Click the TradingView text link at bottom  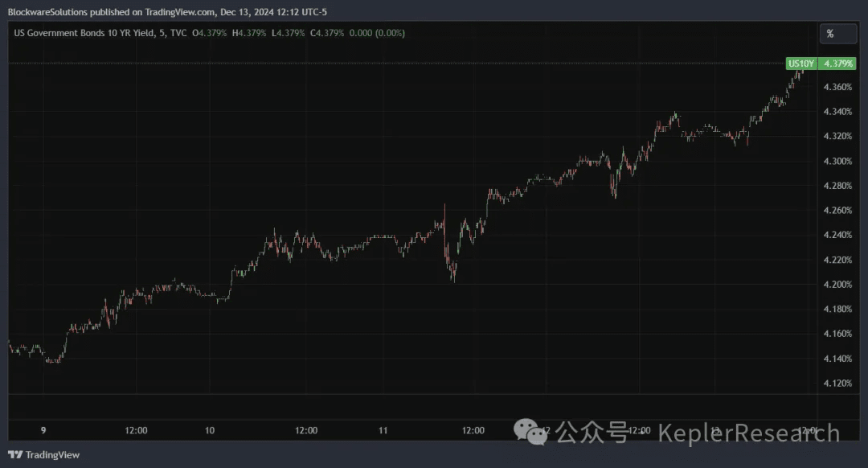coord(52,454)
